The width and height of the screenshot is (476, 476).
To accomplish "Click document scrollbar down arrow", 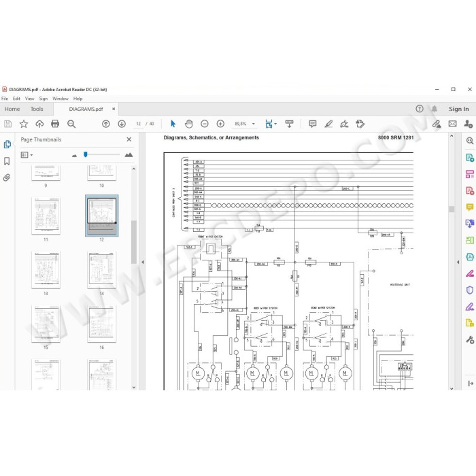I will pos(452,388).
